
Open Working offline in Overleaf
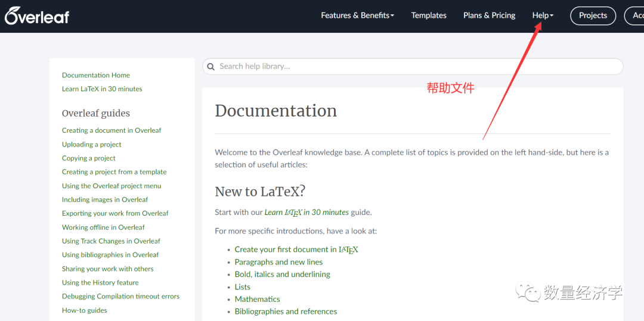(103, 227)
